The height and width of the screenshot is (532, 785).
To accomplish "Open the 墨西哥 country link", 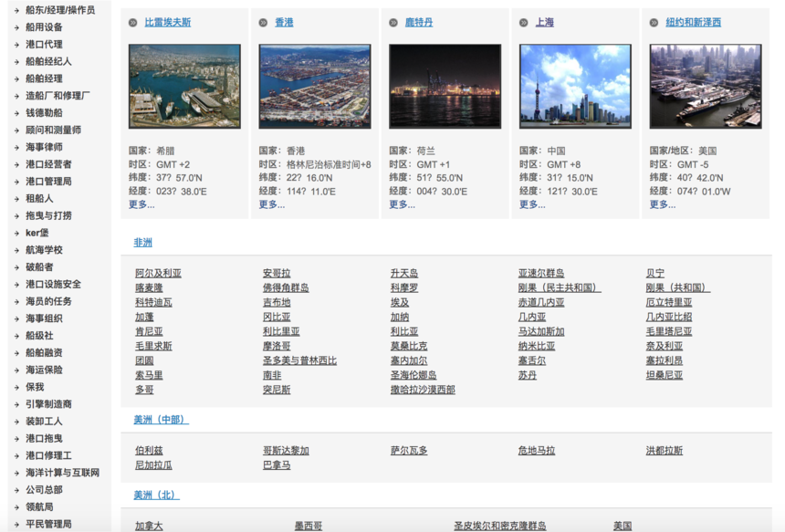I will click(309, 526).
